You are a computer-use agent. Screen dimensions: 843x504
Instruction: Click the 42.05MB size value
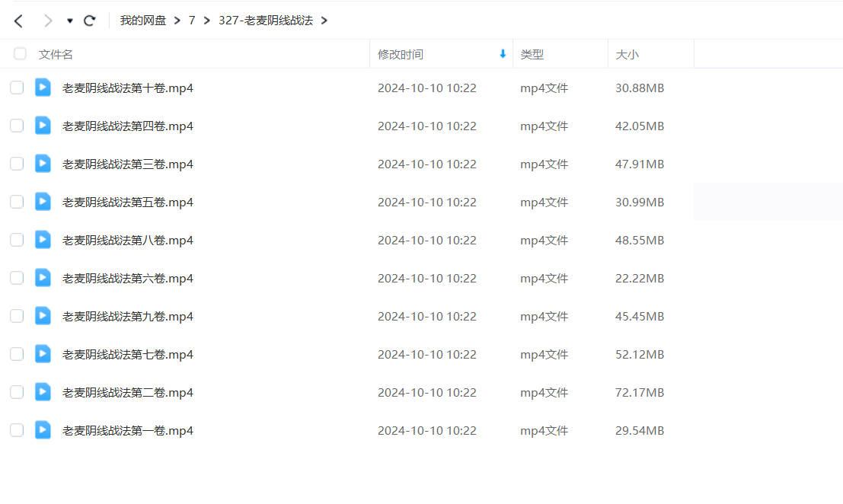[x=640, y=126]
